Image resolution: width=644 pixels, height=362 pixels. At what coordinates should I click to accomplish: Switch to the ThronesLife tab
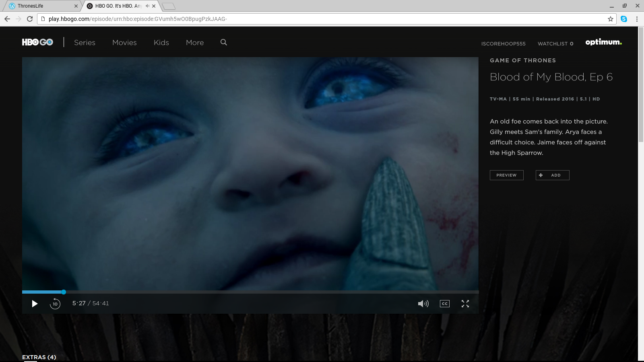tap(40, 6)
